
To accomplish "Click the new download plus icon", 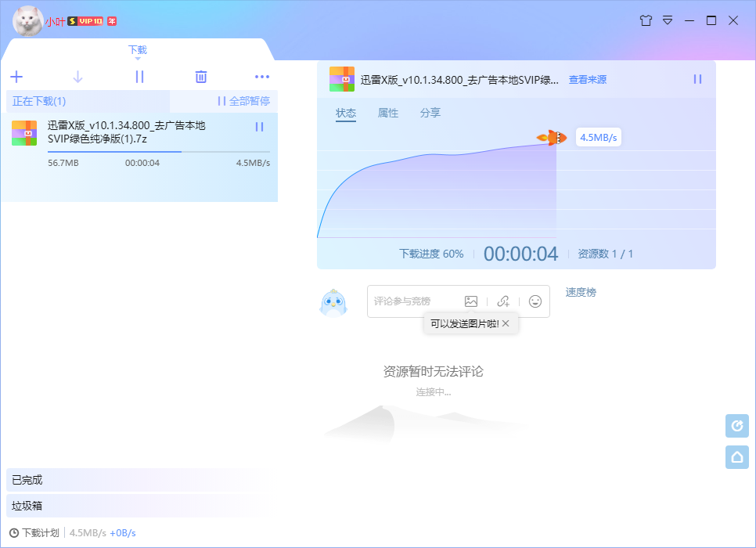I will (x=16, y=77).
